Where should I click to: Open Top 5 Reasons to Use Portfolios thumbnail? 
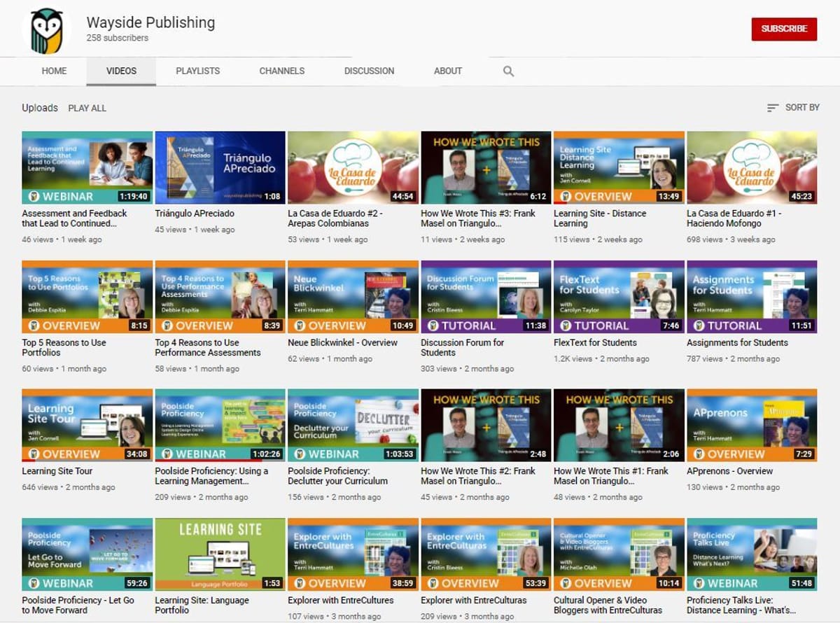(x=87, y=297)
